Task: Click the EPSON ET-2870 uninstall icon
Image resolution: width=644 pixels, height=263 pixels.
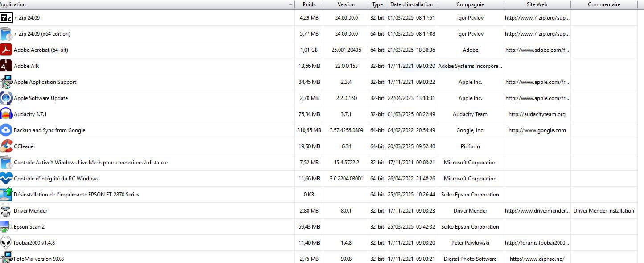Action: [x=6, y=195]
